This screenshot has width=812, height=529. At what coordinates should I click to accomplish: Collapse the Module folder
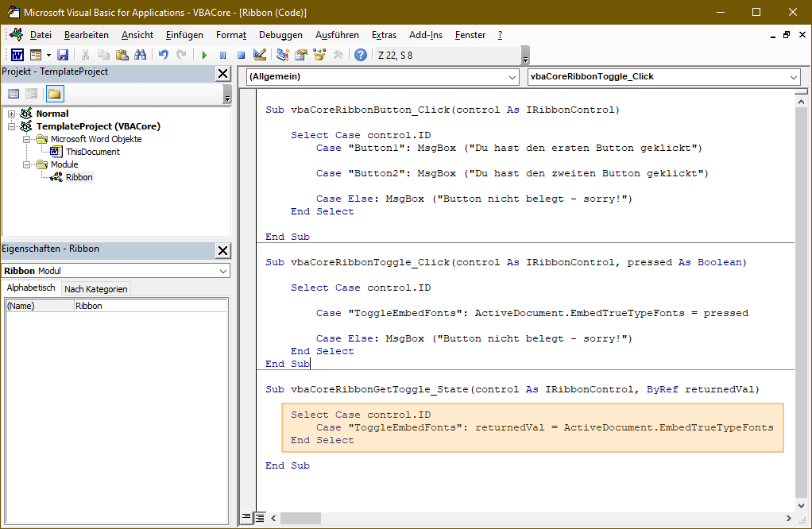[26, 164]
